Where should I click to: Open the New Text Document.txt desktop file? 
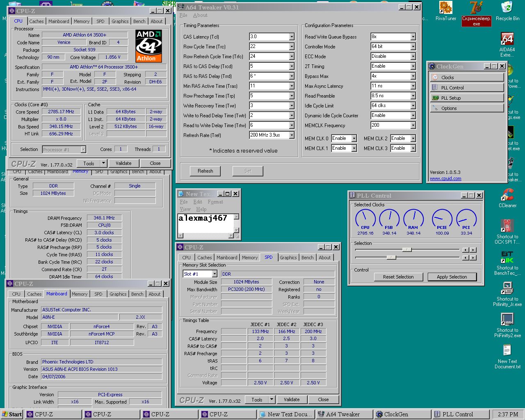point(507,356)
